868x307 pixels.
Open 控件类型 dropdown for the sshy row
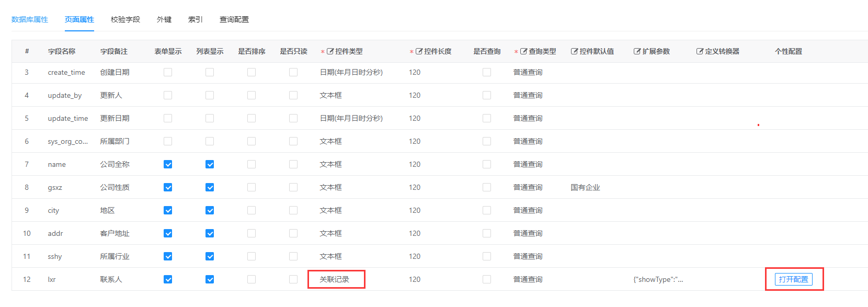coord(331,256)
